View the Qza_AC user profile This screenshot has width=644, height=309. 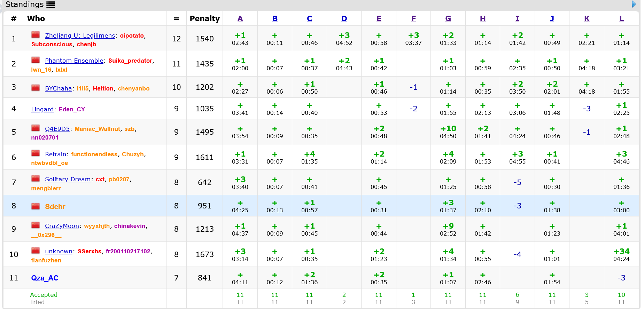tap(45, 278)
